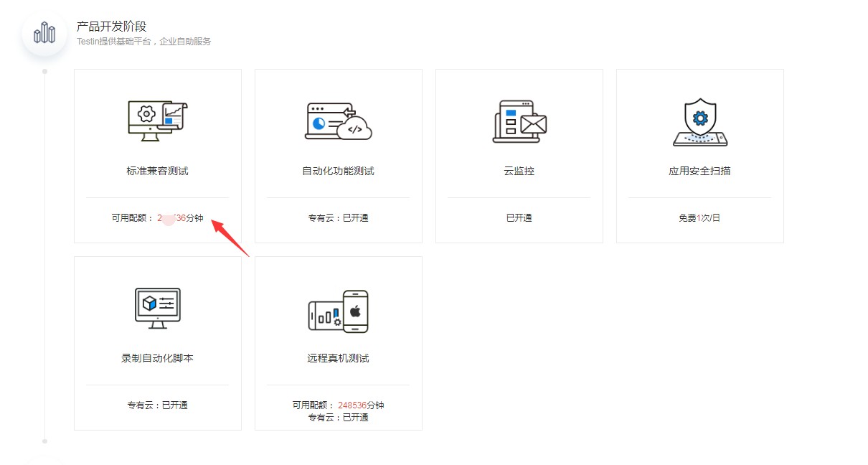Click the 应用安全扫描 shield icon

[x=700, y=121]
